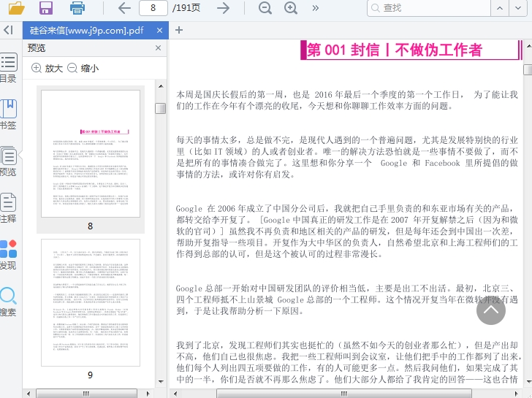This screenshot has width=532, height=398.
Task: Expand more toolbar options chevron
Action: click(x=316, y=8)
